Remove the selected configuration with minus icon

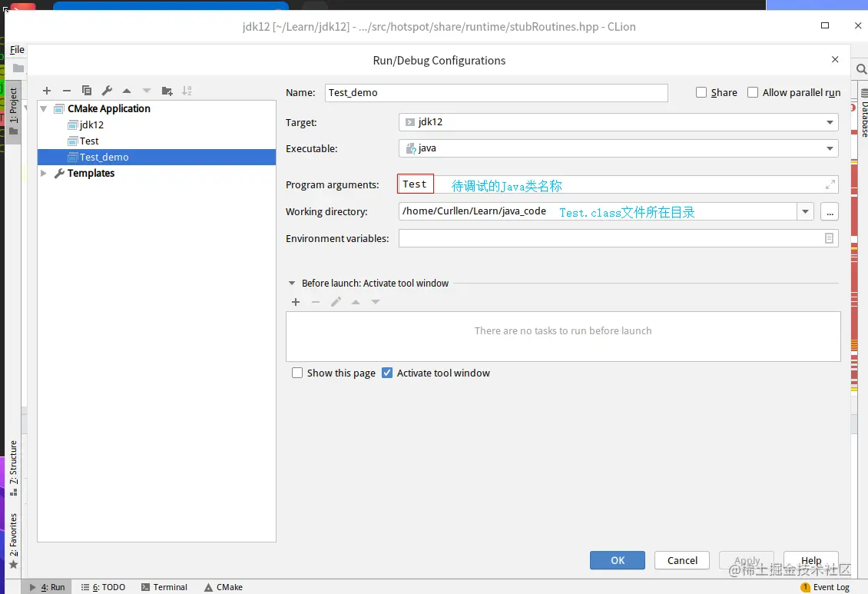(x=67, y=91)
